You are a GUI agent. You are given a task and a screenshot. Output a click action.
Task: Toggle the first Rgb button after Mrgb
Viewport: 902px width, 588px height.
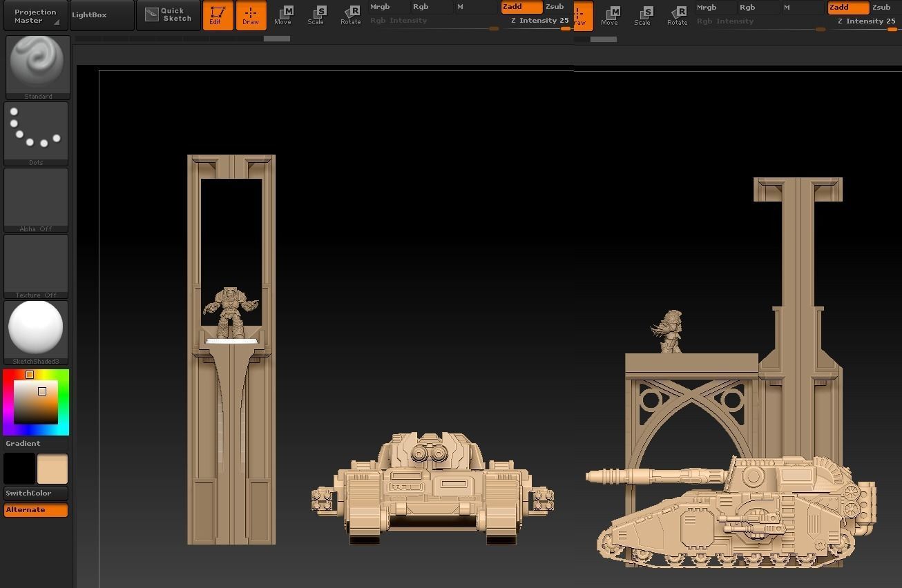pos(432,7)
